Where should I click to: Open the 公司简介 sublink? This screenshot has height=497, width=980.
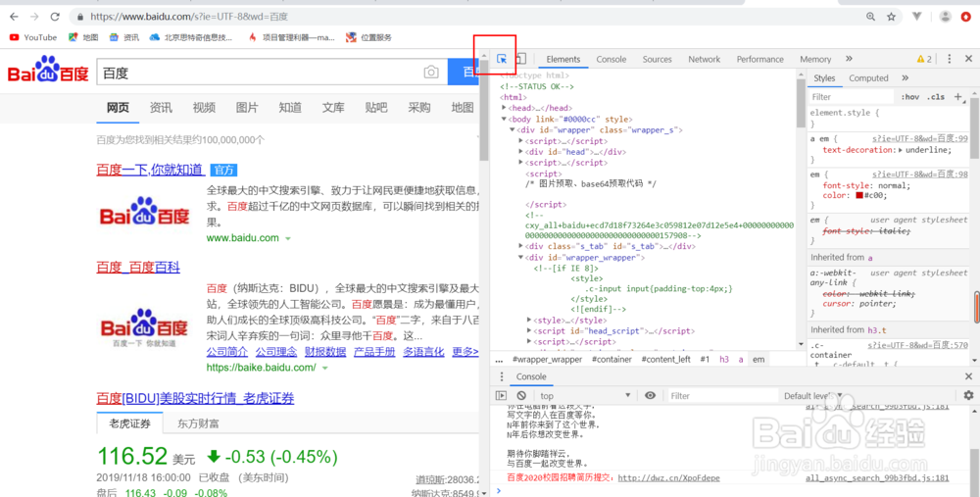coord(227,352)
